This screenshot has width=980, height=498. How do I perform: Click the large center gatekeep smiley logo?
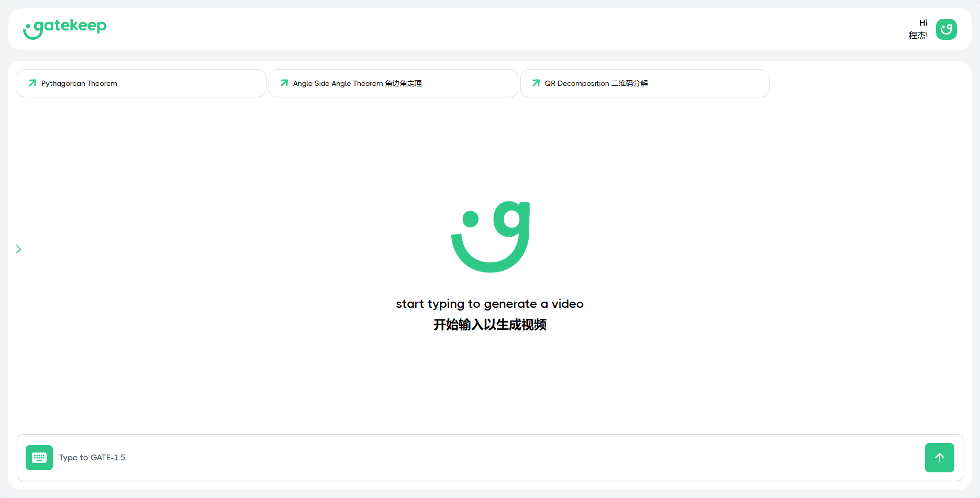point(490,236)
